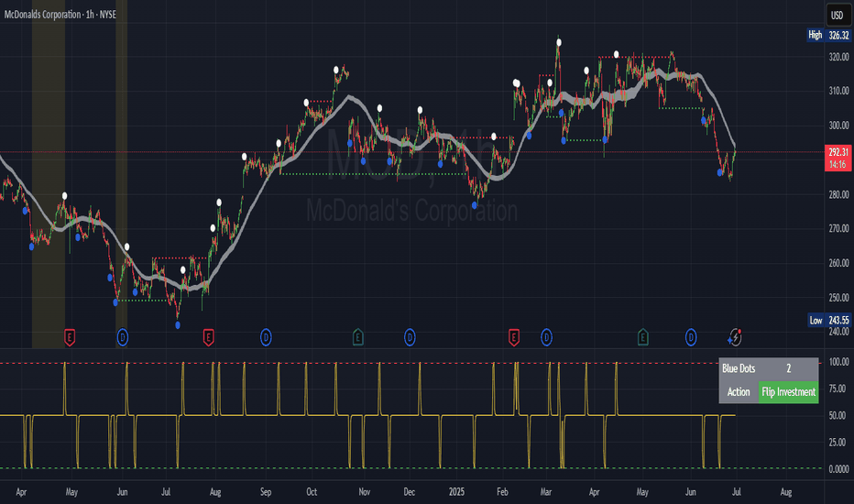854x504 pixels.
Task: Click the Sep label on time axis
Action: pos(265,492)
